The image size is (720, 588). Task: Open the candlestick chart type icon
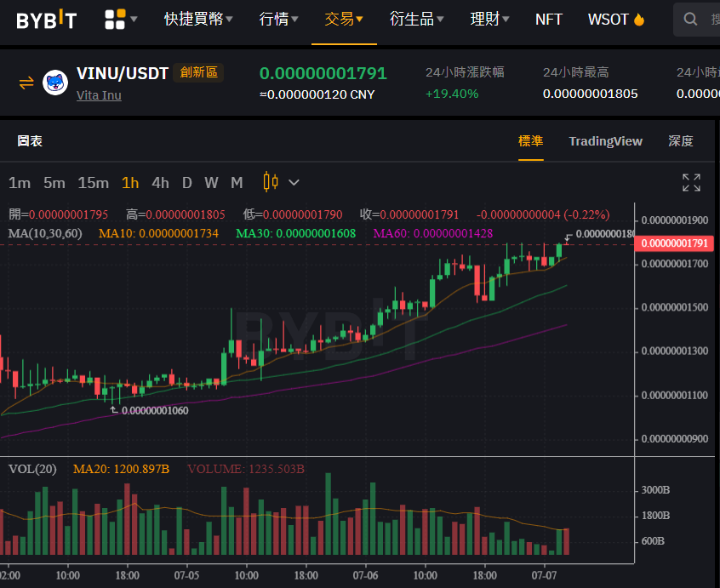271,182
